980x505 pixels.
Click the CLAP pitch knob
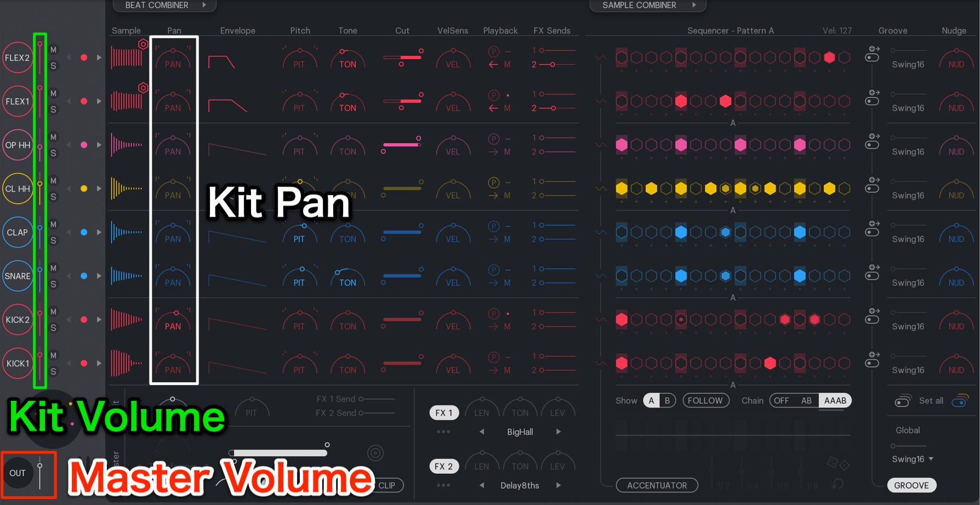pyautogui.click(x=299, y=233)
